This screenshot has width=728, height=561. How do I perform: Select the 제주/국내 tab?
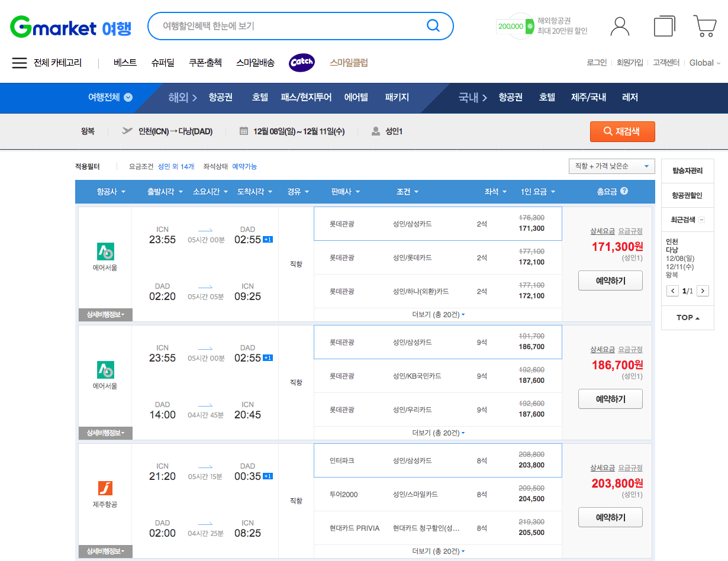click(x=588, y=98)
